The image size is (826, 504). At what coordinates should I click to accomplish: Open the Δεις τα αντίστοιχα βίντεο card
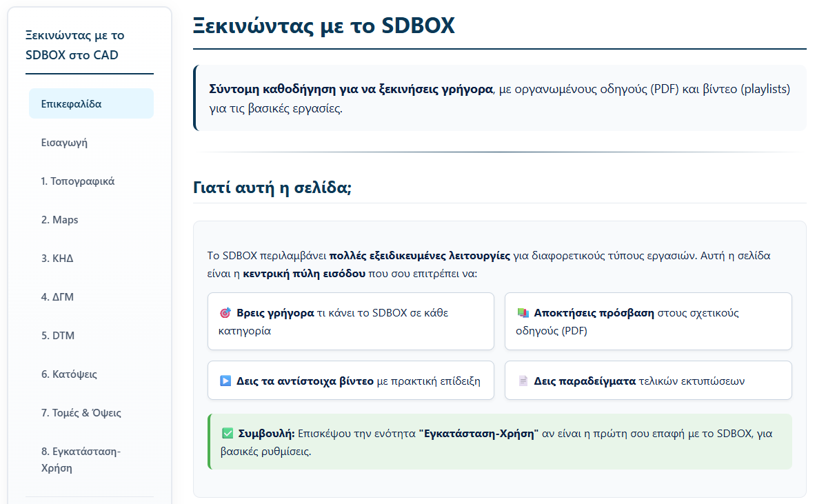(x=350, y=381)
